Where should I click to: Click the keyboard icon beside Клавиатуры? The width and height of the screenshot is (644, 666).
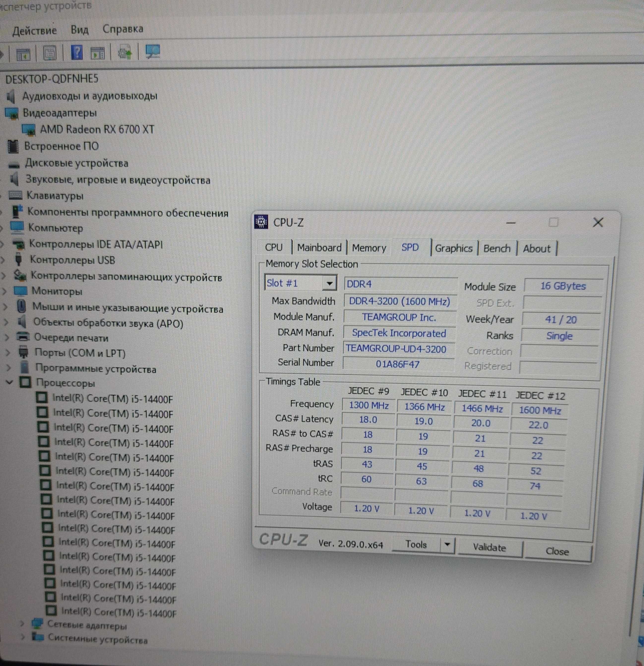tap(16, 195)
